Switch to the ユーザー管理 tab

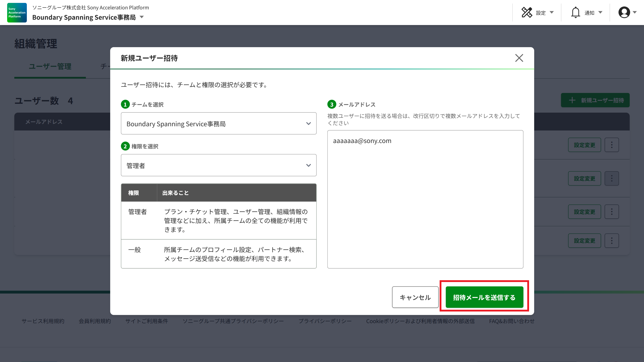pos(50,66)
